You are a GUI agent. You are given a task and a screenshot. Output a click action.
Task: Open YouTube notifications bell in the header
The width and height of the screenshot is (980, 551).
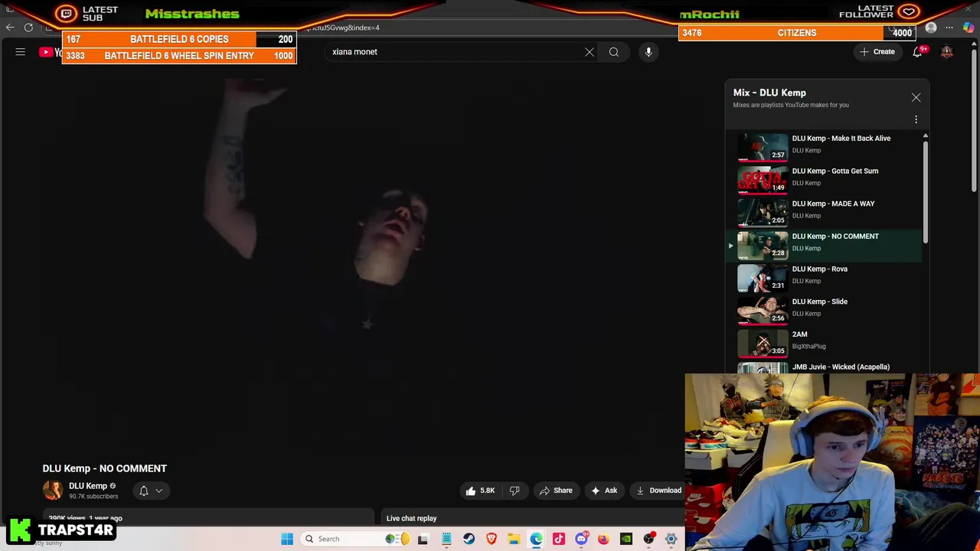click(917, 52)
